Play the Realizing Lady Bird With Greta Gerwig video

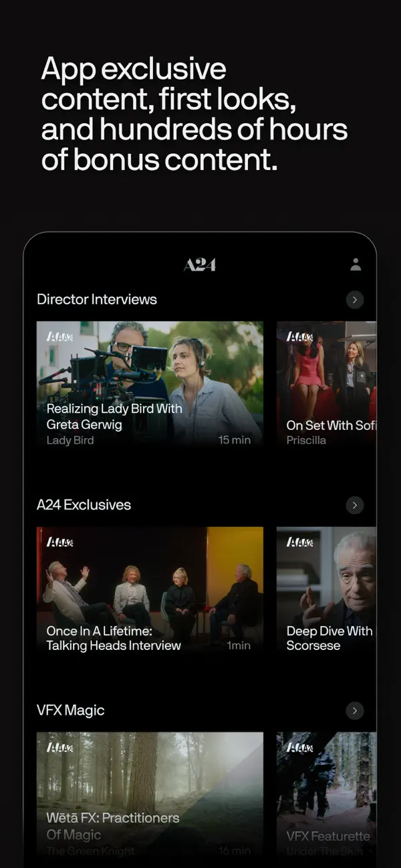[x=150, y=385]
